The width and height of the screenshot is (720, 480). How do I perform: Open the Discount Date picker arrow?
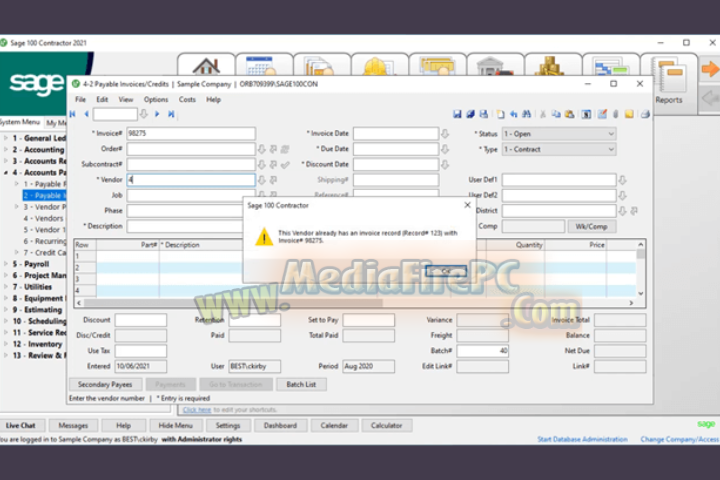pos(445,164)
